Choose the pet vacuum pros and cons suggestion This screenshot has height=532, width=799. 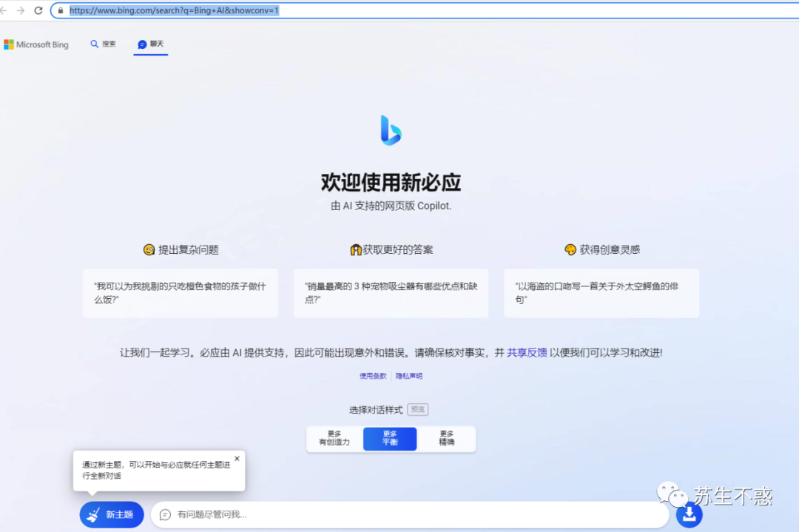click(x=391, y=293)
